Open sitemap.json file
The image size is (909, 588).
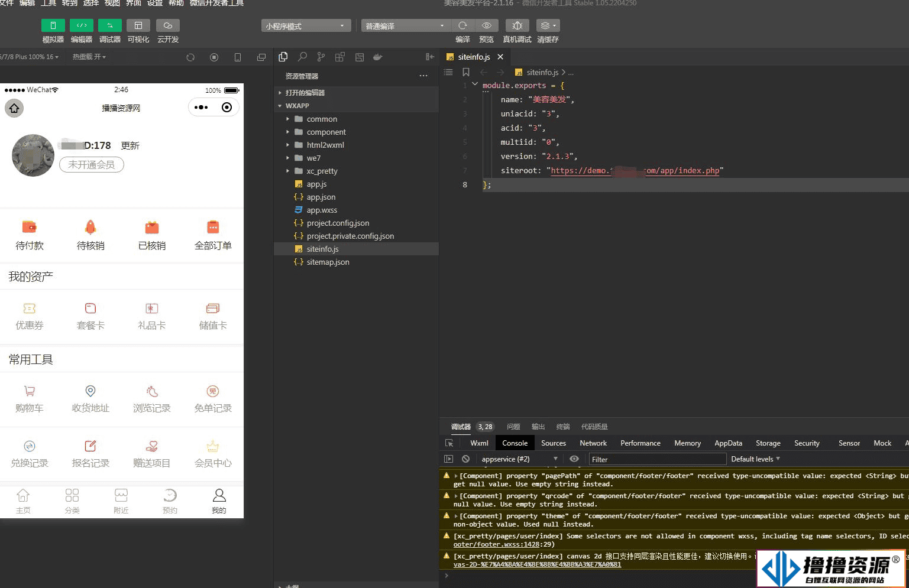click(x=357, y=262)
